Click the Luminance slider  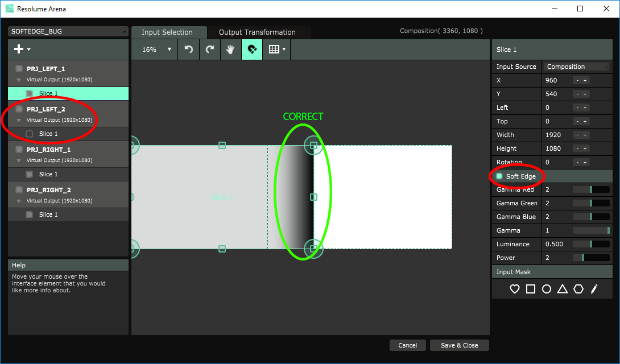[591, 244]
